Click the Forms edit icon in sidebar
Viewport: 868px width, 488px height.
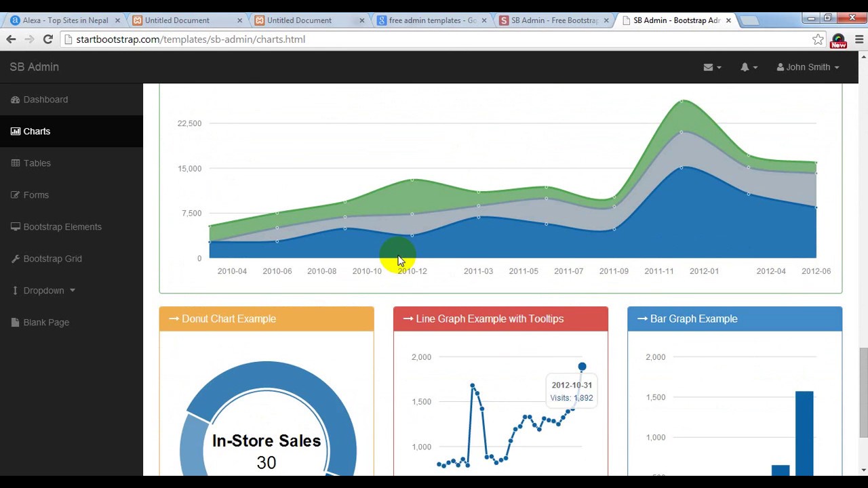[x=15, y=195]
